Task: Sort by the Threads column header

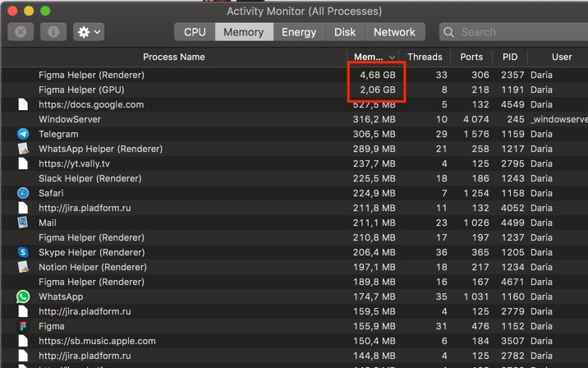Action: [425, 57]
